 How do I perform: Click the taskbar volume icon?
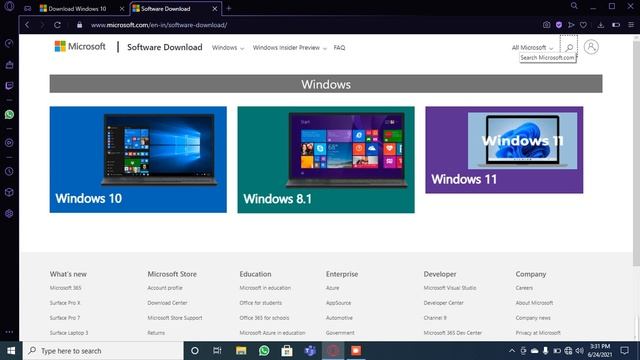click(579, 351)
